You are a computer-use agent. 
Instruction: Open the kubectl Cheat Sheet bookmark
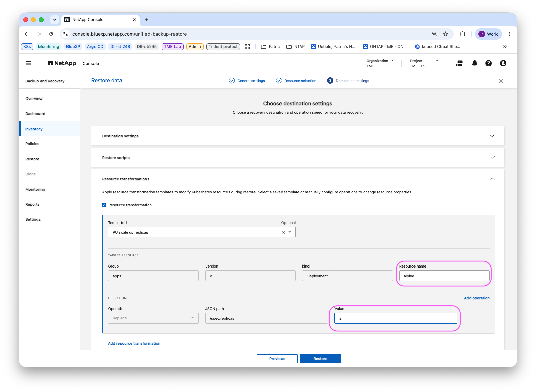coord(437,47)
